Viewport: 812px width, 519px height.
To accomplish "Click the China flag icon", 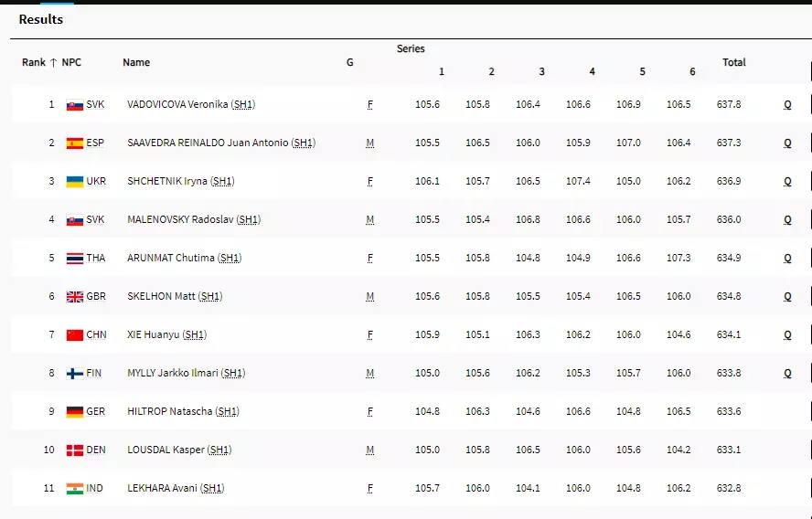I will click(x=74, y=335).
